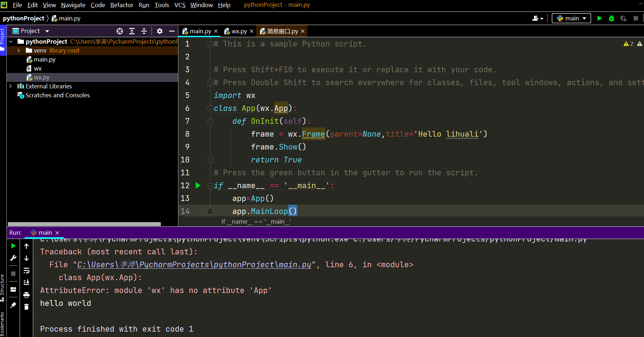Click line number 8 in the gutter

pos(187,134)
